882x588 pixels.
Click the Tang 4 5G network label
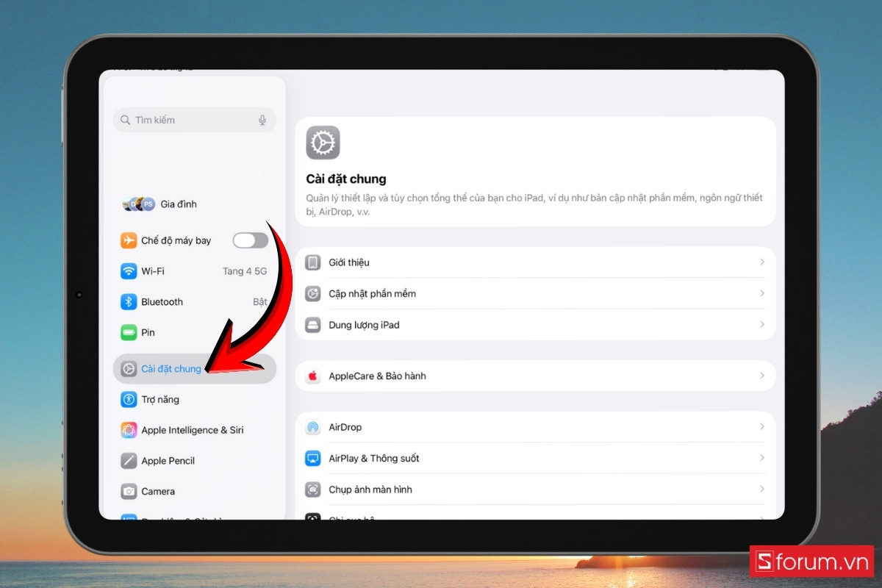point(245,271)
